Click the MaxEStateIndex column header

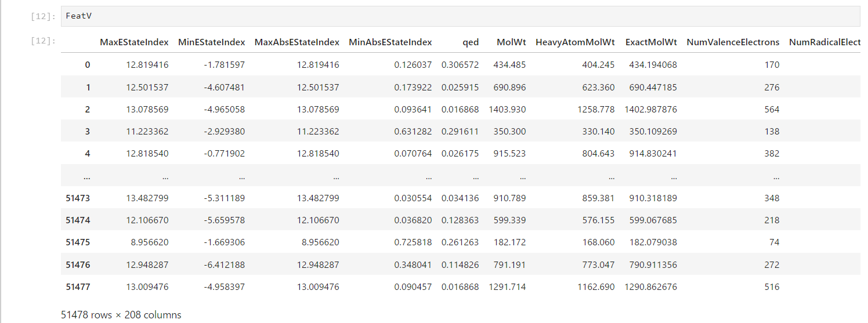coord(134,42)
